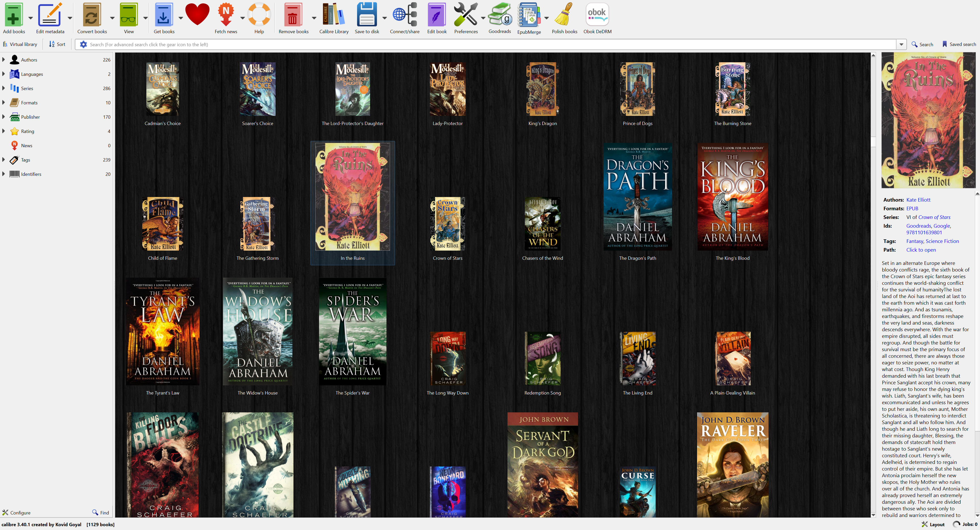Viewport: 980px width, 530px height.
Task: Click the EPUB format link
Action: pos(912,209)
